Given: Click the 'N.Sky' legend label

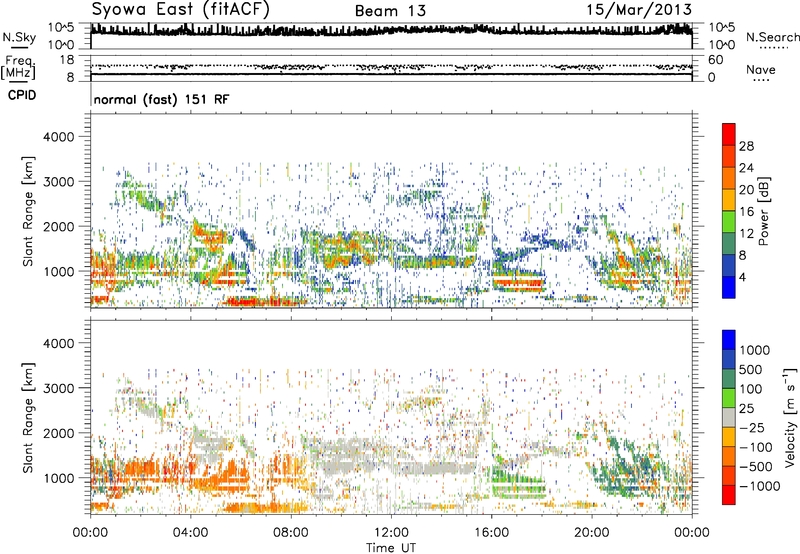Looking at the screenshot, I should (19, 37).
